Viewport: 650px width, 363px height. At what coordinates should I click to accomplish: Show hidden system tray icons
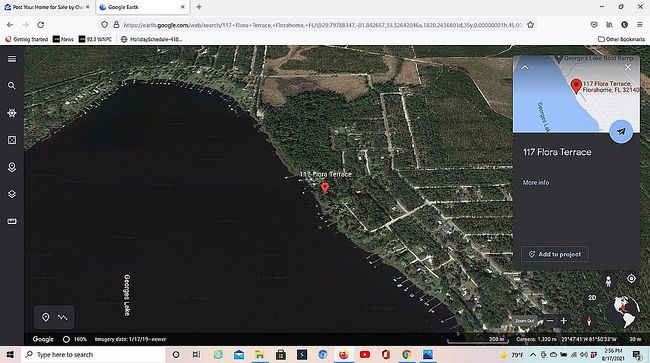533,355
